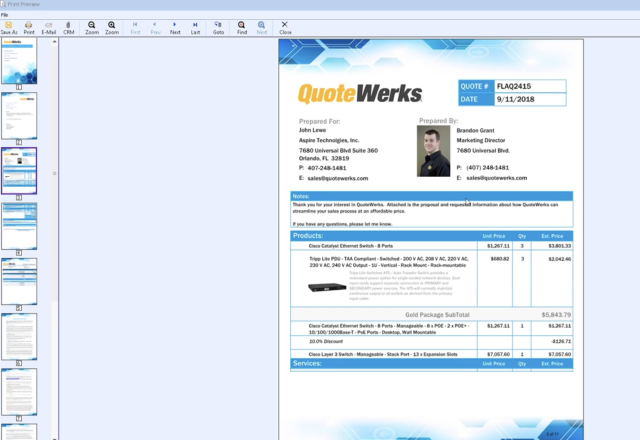
Task: Close the print preview with the Close icon
Action: click(285, 28)
